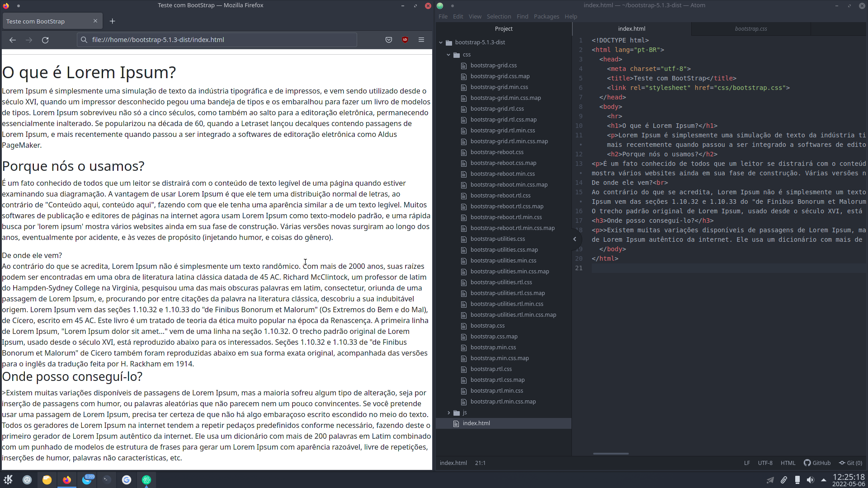
Task: Open Atom Find menu
Action: [522, 16]
